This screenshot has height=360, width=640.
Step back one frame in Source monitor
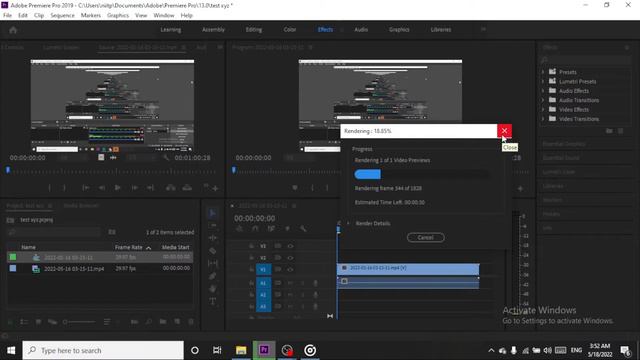(x=102, y=188)
